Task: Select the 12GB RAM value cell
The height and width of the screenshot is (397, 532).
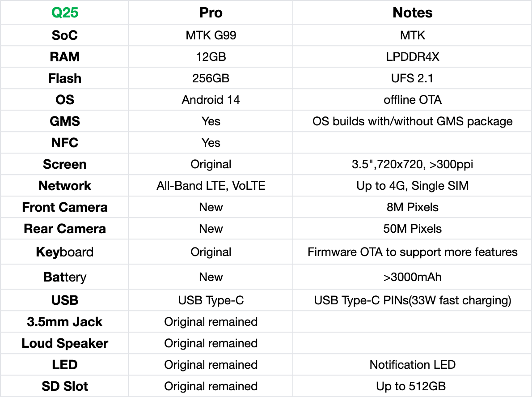Action: (211, 57)
